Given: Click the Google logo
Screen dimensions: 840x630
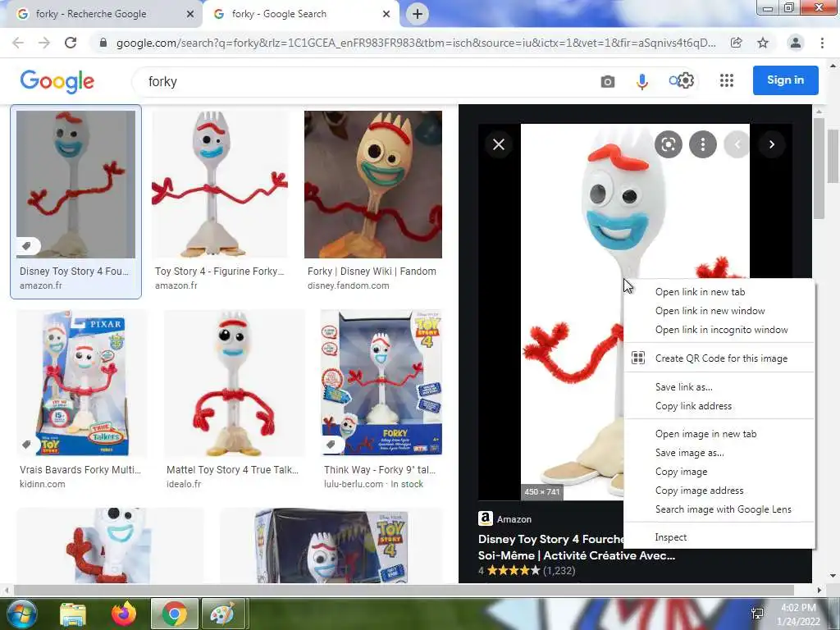Looking at the screenshot, I should coord(57,81).
